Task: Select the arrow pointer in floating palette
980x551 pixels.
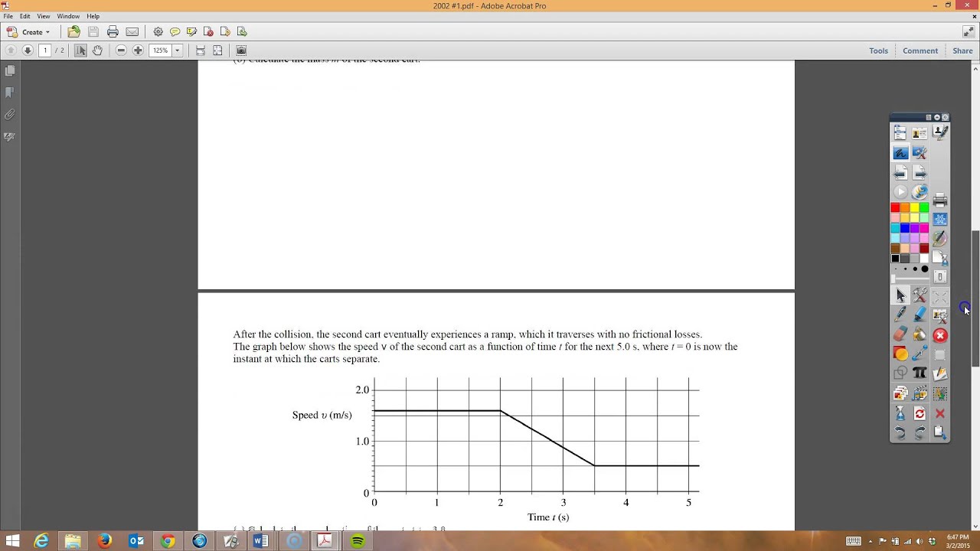Action: point(900,295)
